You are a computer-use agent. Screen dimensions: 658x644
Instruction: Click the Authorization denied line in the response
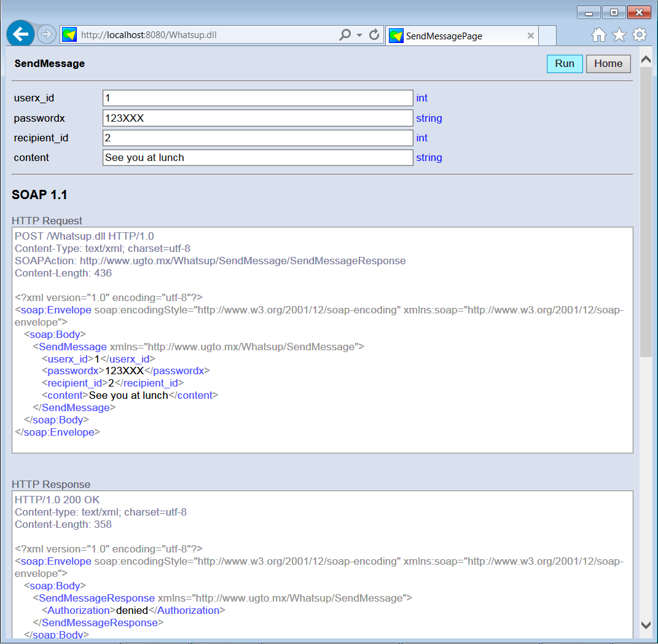[133, 610]
